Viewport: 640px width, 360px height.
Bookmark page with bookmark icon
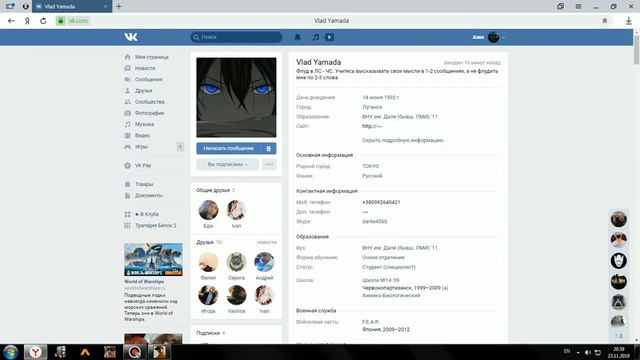tap(604, 21)
